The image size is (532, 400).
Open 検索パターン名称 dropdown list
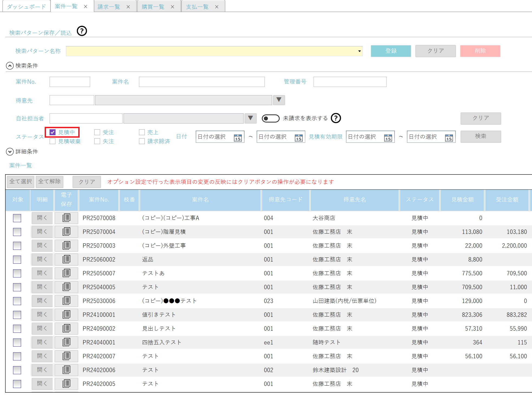pos(360,51)
